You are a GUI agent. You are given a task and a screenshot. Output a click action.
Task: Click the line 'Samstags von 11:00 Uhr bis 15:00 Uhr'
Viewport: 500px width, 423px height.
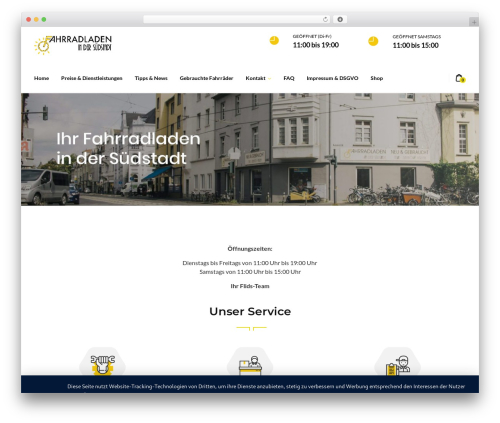[x=250, y=272]
